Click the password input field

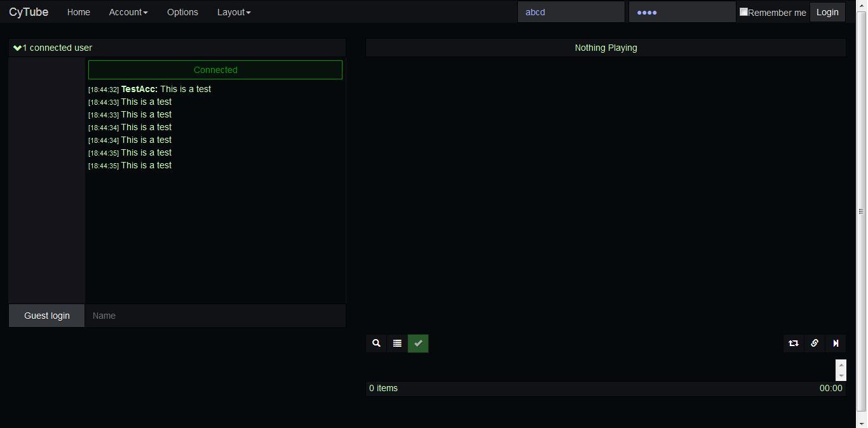[x=682, y=11]
